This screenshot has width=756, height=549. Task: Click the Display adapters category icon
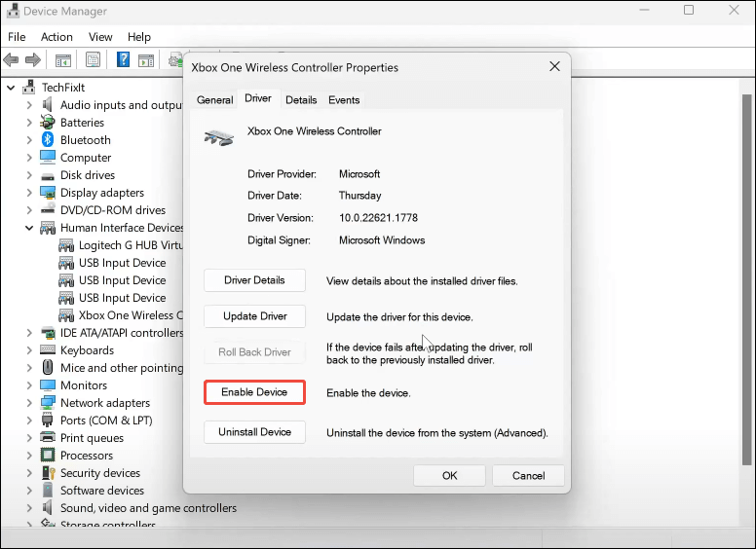(47, 192)
